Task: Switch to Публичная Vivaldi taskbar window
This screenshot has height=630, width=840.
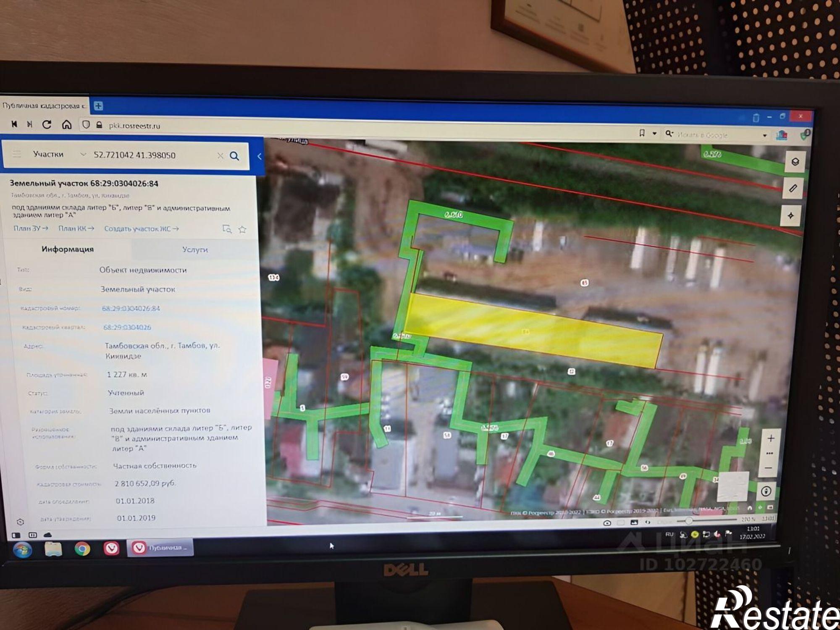Action: 160,548
